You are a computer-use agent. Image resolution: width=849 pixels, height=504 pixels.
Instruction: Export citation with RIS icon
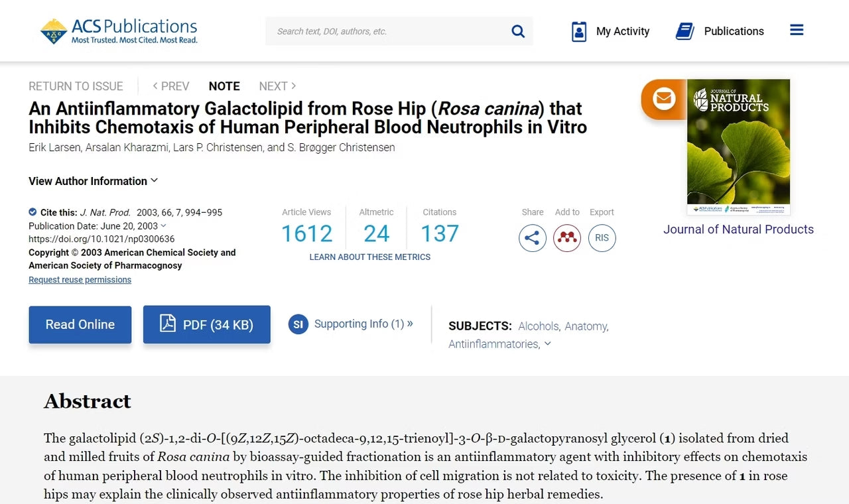click(x=602, y=238)
